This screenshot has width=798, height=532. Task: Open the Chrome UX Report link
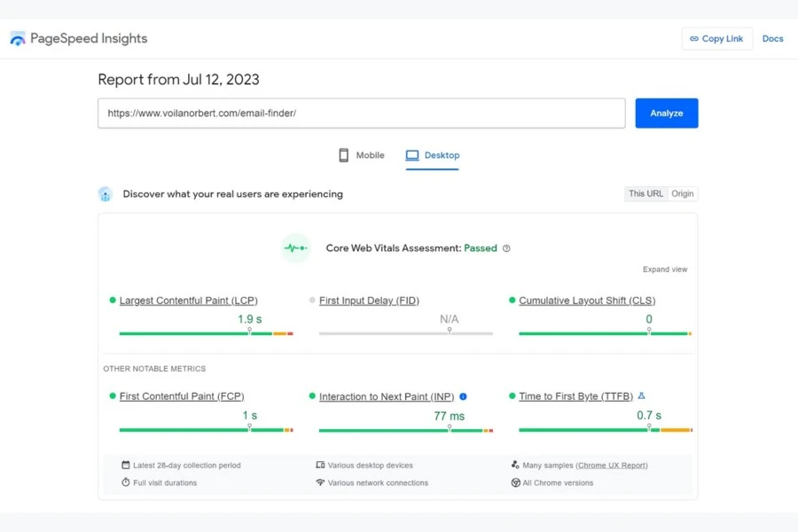click(612, 465)
